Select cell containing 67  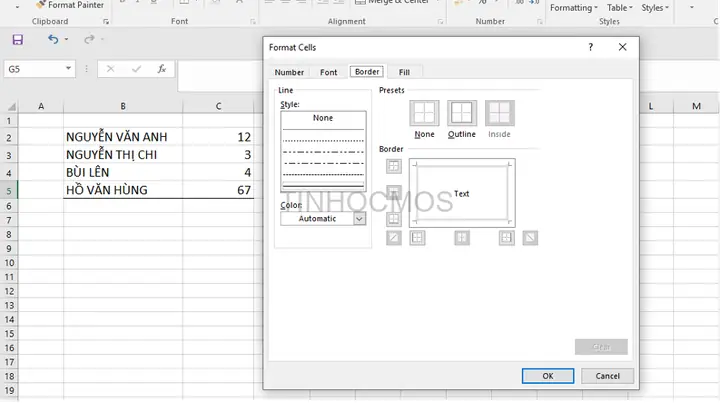pyautogui.click(x=219, y=190)
